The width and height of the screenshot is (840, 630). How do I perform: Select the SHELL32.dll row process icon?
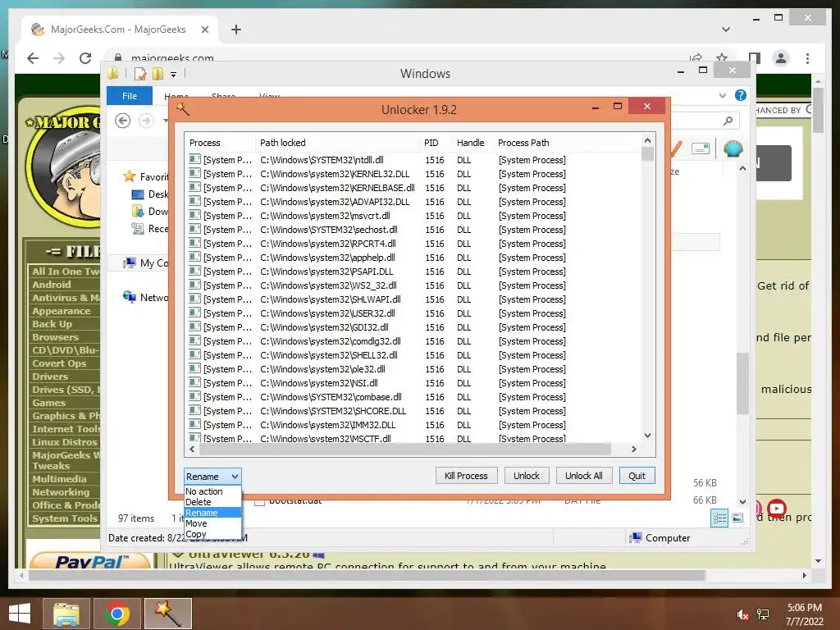[x=194, y=354]
